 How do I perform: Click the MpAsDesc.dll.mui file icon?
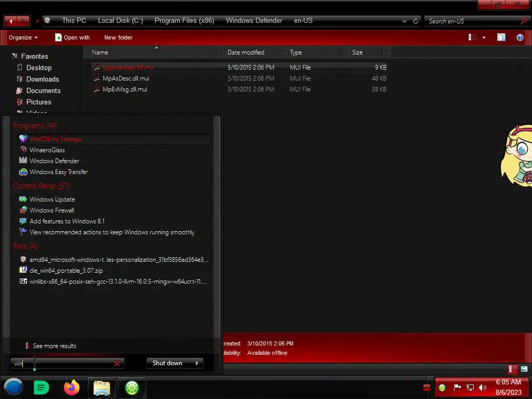point(97,78)
